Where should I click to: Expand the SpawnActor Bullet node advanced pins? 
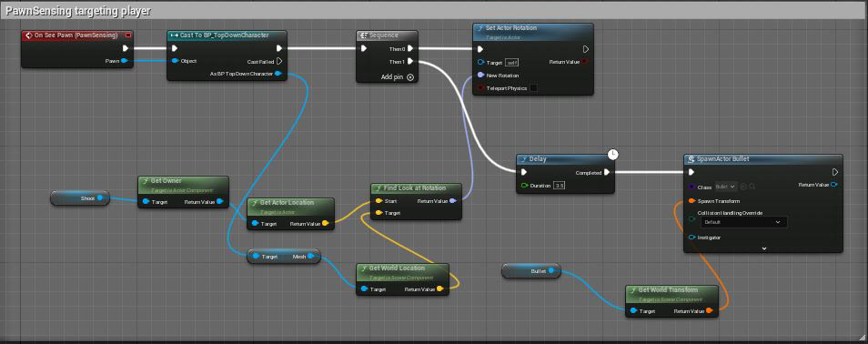(764, 248)
